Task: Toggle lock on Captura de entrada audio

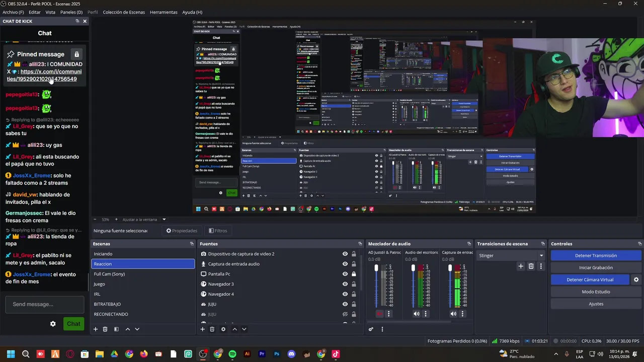Action: coord(354,264)
